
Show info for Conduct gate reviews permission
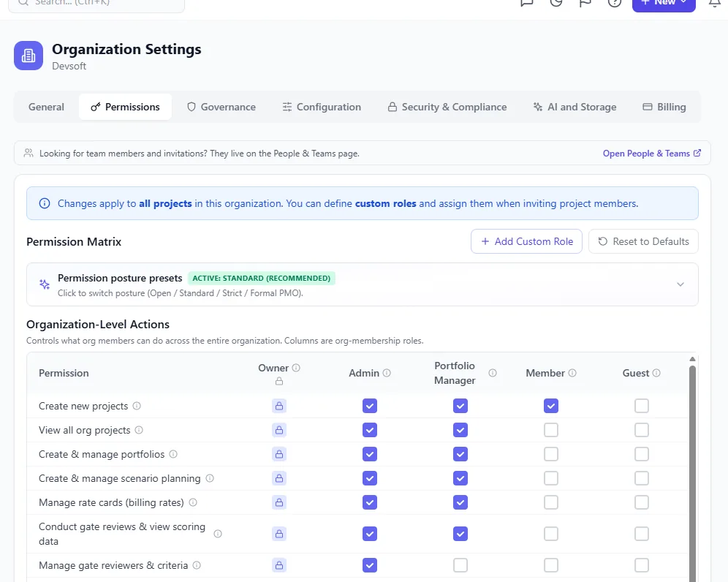pos(218,534)
